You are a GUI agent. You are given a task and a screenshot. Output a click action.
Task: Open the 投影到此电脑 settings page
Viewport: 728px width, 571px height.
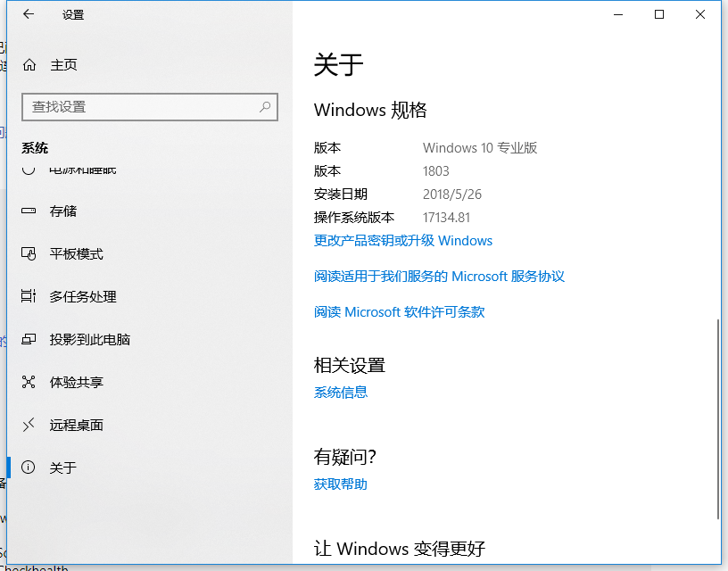(x=90, y=339)
